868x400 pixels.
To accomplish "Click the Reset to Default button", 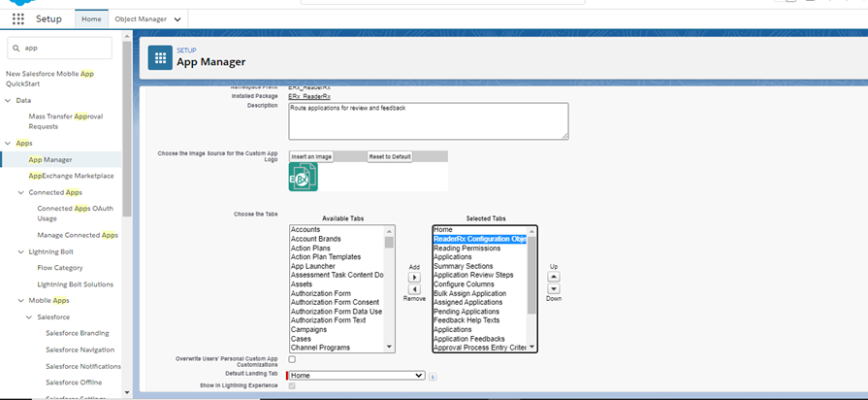I will pos(390,156).
